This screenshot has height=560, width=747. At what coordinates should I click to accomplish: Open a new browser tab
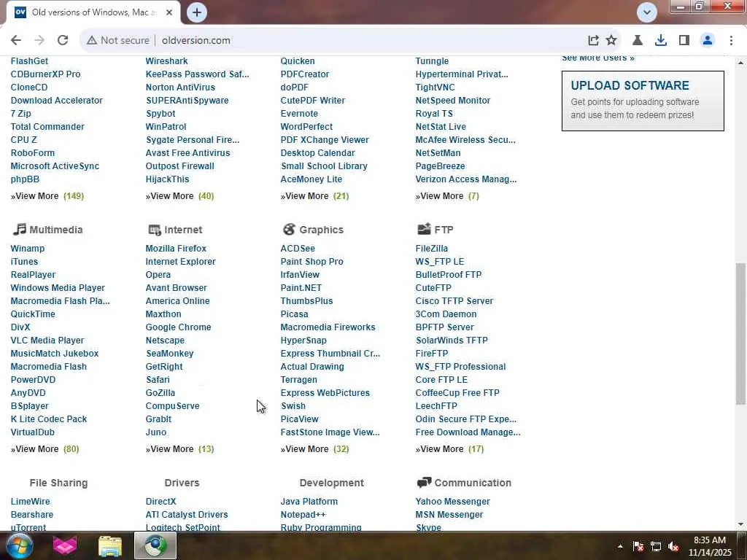197,12
